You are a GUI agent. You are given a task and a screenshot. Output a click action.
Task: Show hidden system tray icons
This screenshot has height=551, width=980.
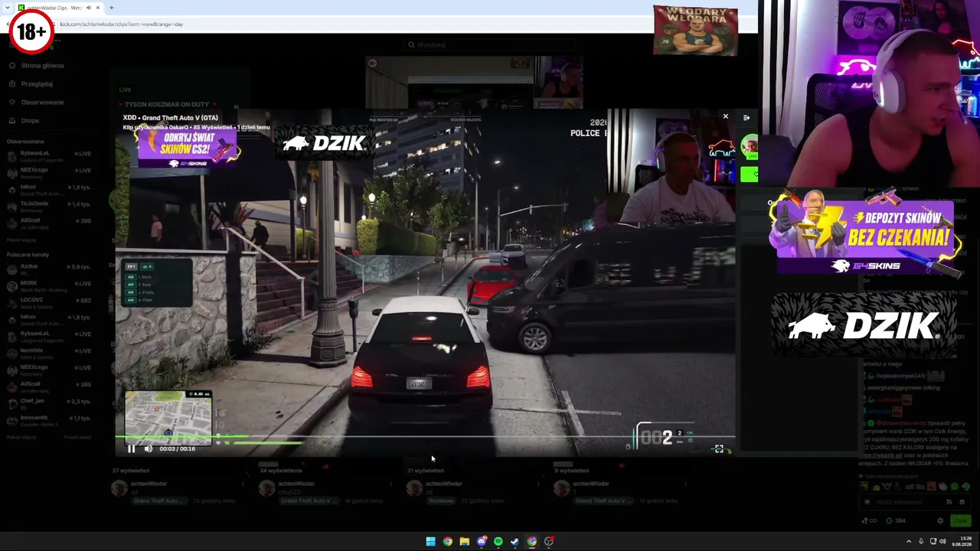point(909,542)
